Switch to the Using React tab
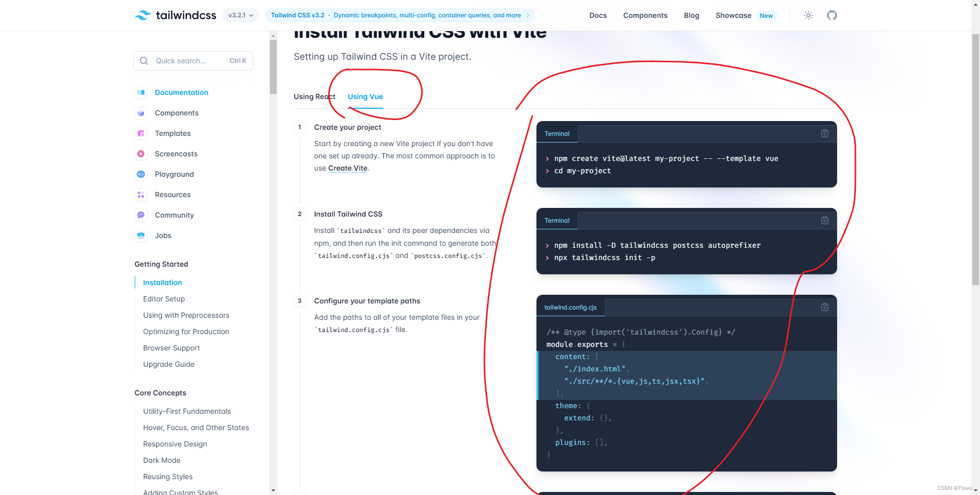Screen dimensions: 980x495 coord(314,97)
